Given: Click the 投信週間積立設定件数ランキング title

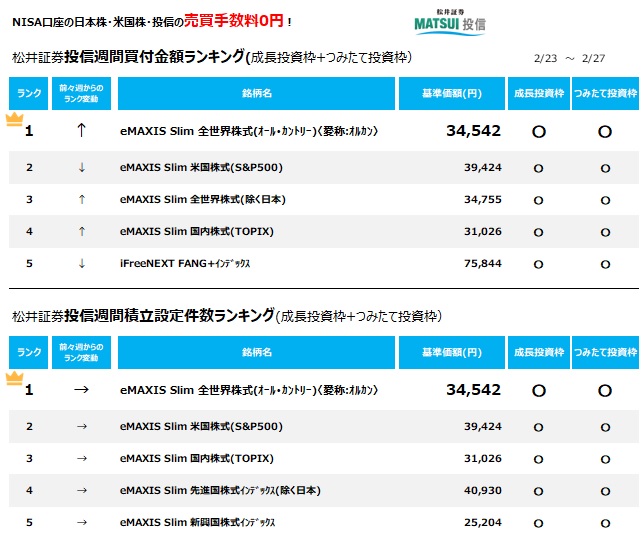Looking at the screenshot, I should click(169, 315).
